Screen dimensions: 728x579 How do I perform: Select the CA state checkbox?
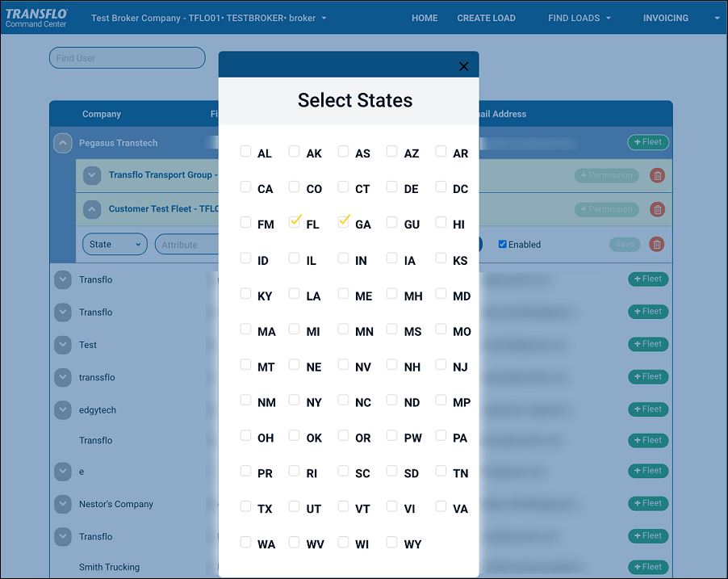pos(245,187)
